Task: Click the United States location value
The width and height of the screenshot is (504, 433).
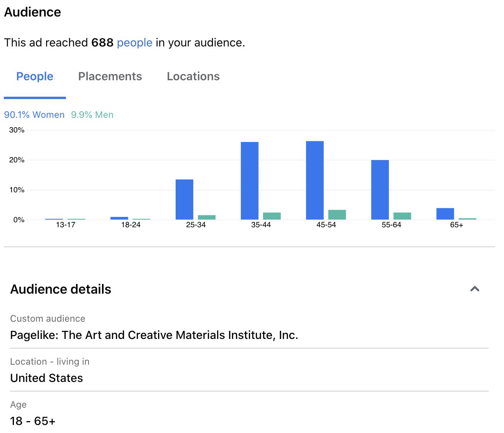Action: click(46, 378)
